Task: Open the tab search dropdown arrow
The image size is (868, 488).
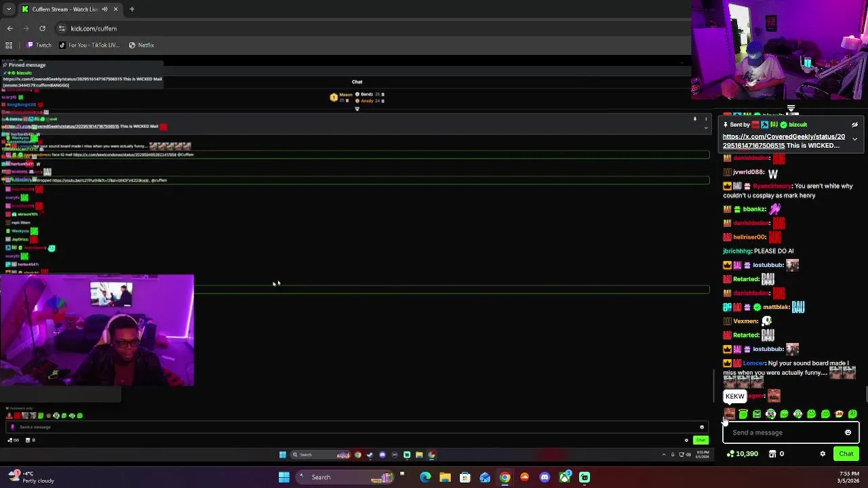Action: (9, 9)
